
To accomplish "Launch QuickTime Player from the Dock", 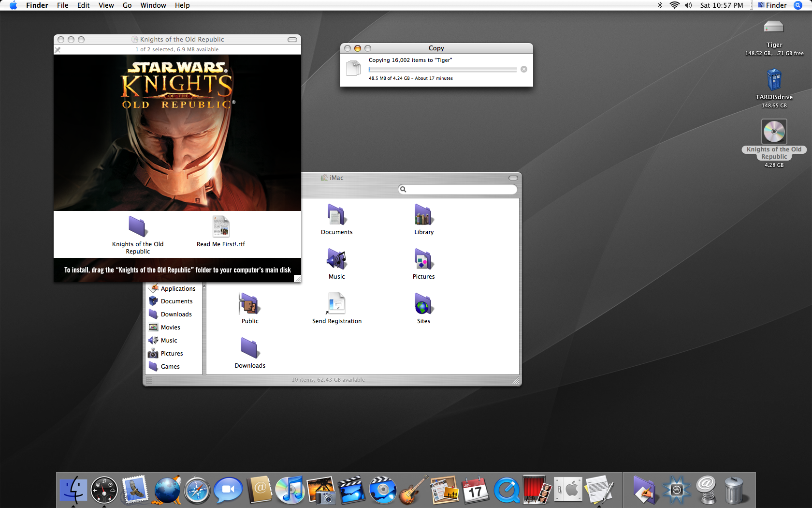I will 507,490.
